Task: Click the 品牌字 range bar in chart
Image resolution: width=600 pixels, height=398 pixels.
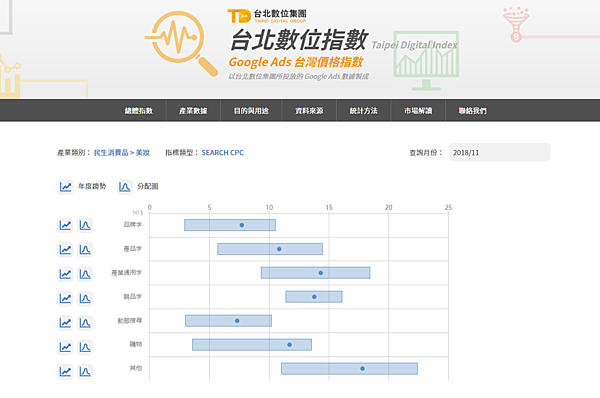Action: (x=230, y=225)
